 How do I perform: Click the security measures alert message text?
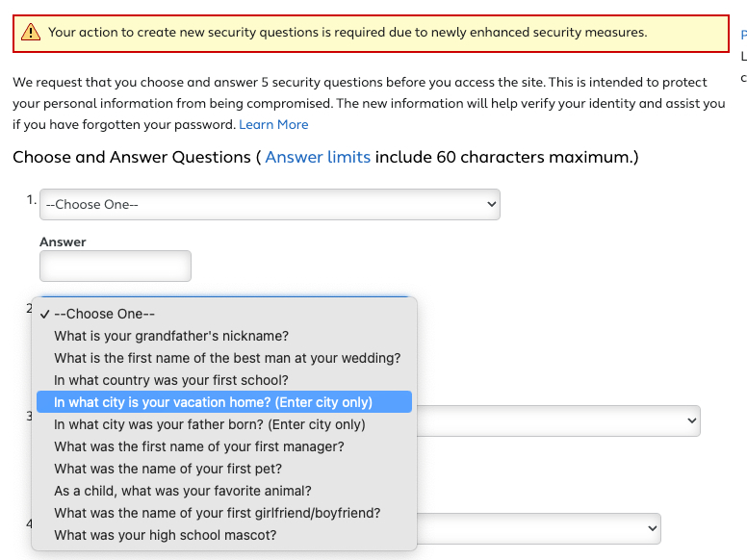348,33
